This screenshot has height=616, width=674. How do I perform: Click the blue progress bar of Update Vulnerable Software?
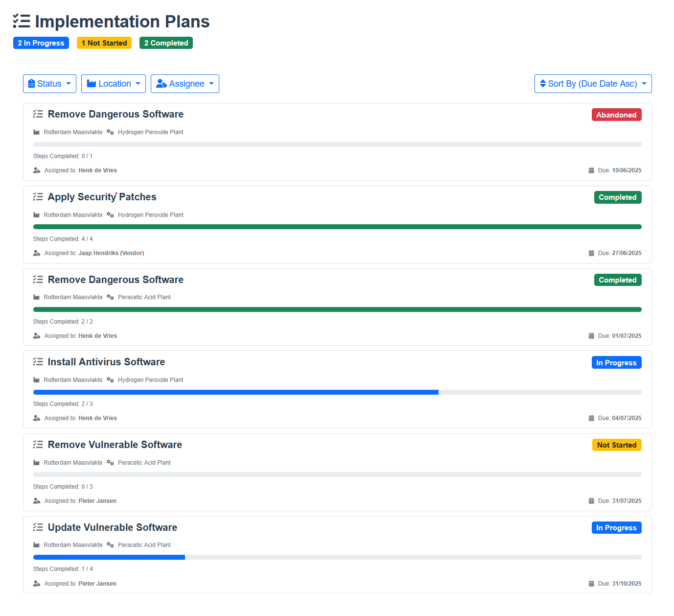tap(109, 557)
